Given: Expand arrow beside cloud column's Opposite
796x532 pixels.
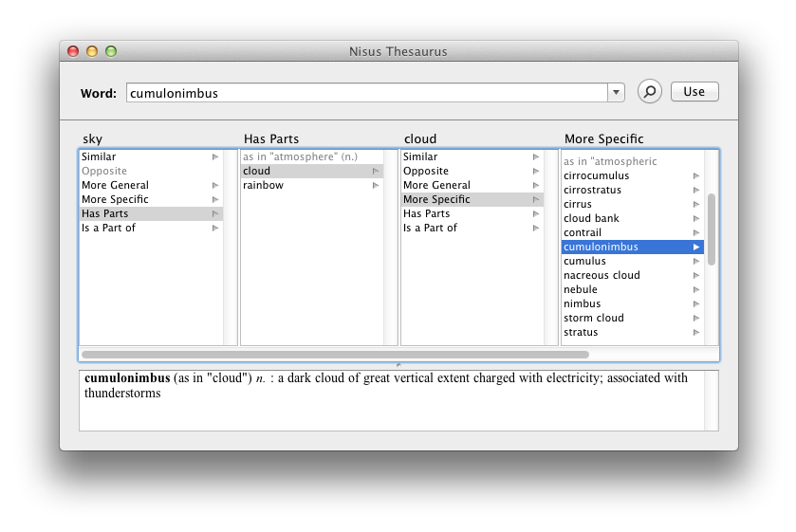Looking at the screenshot, I should (536, 171).
